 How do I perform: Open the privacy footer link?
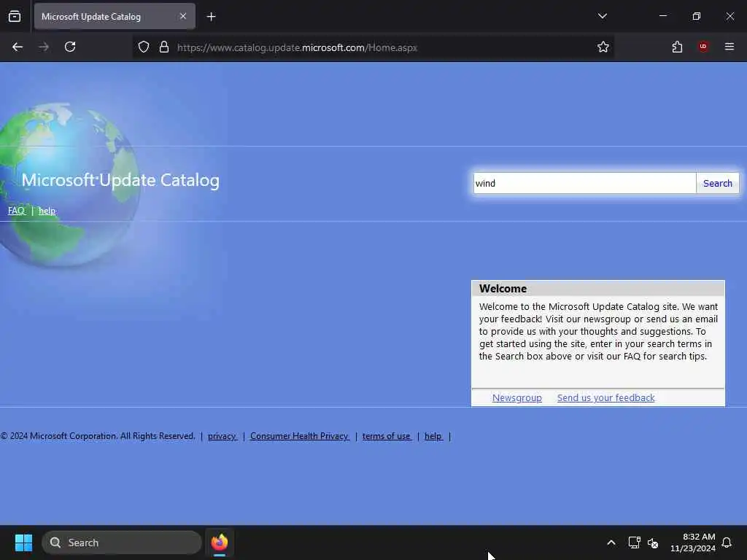222,436
